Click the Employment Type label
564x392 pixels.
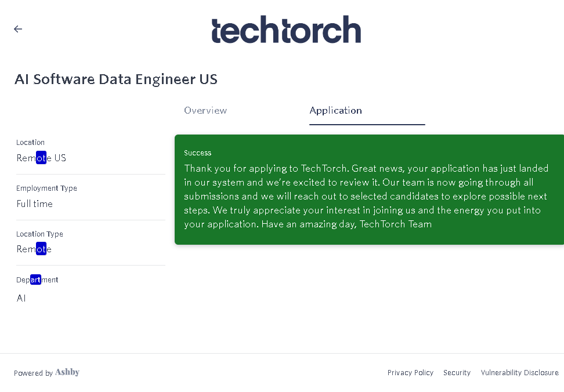[x=46, y=188]
